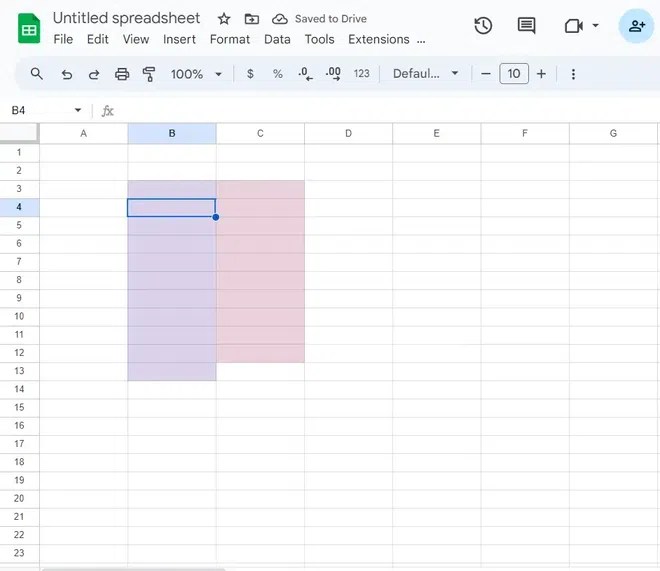Click the Saved to Drive text

point(330,19)
